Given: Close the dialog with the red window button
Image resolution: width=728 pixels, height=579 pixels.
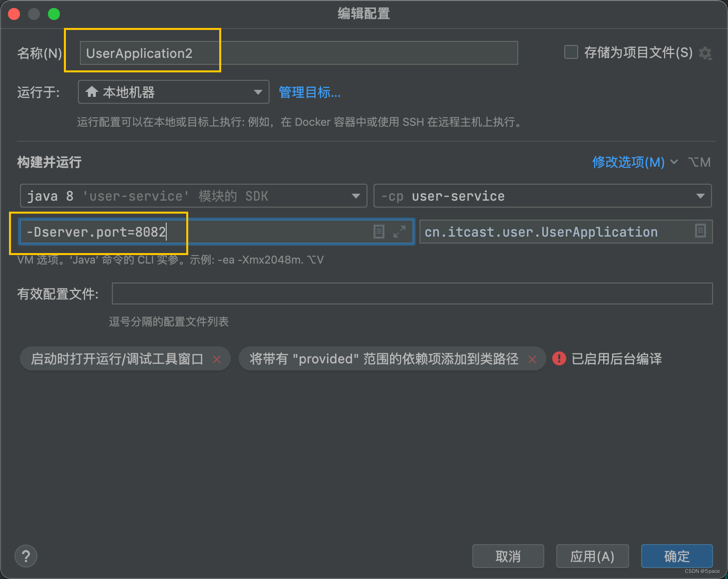Looking at the screenshot, I should pyautogui.click(x=14, y=14).
